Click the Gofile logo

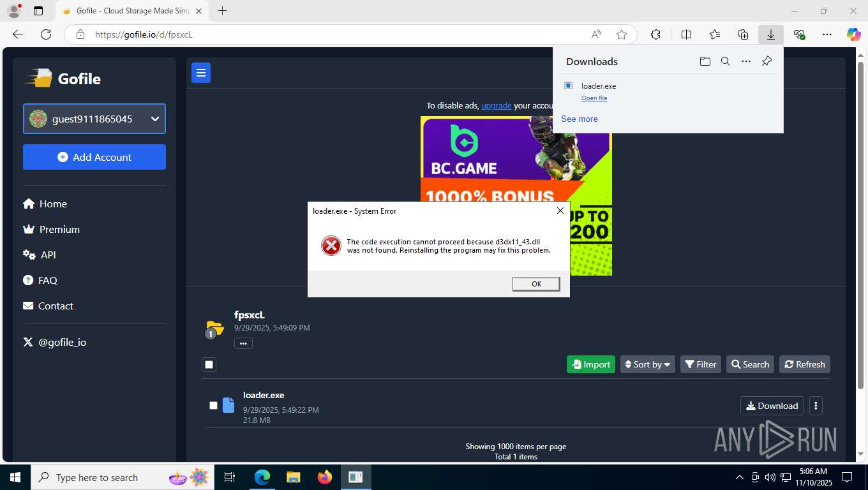pyautogui.click(x=63, y=78)
